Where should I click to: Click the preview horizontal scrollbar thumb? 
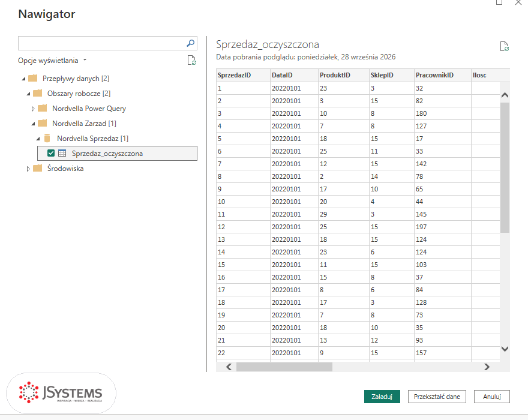284,367
